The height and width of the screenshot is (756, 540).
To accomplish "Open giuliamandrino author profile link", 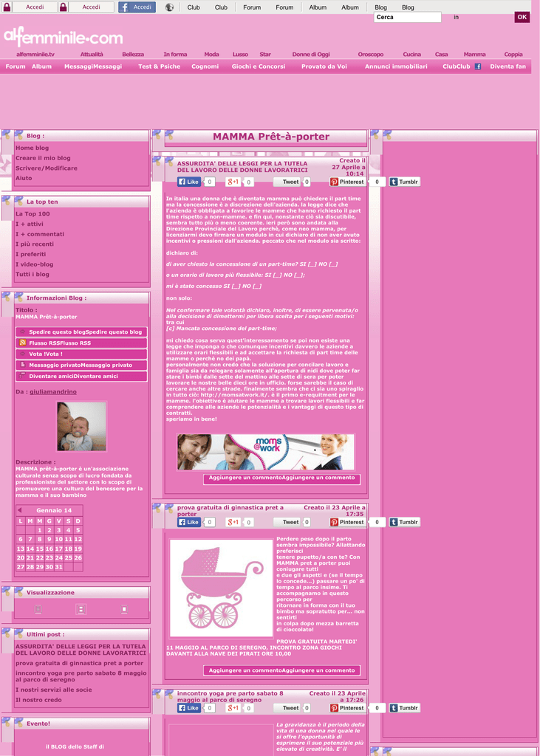I will (52, 391).
